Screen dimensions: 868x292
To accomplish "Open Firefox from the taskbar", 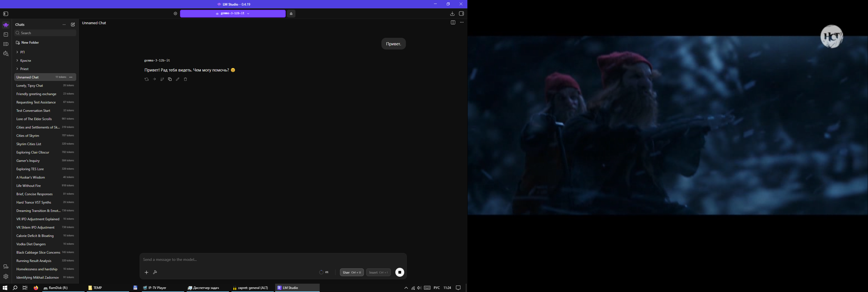I will [36, 288].
